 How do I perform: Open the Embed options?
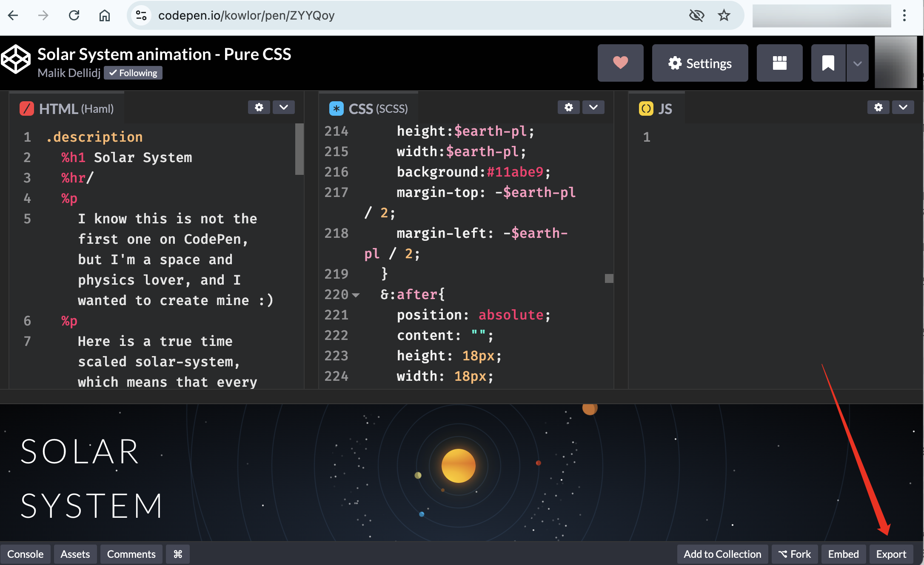pyautogui.click(x=843, y=554)
